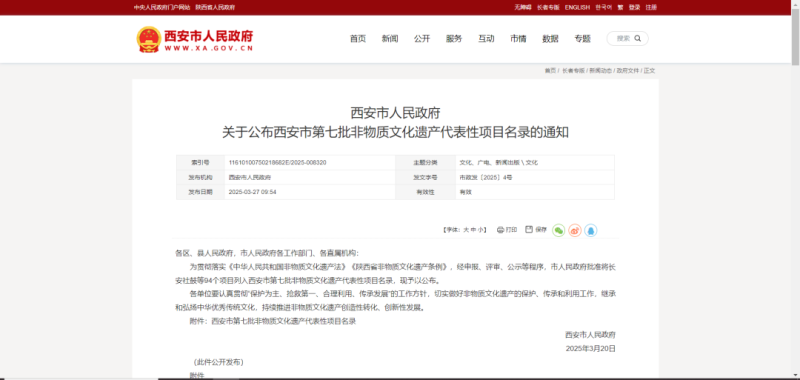Click the save (保存) disk icon

click(529, 230)
